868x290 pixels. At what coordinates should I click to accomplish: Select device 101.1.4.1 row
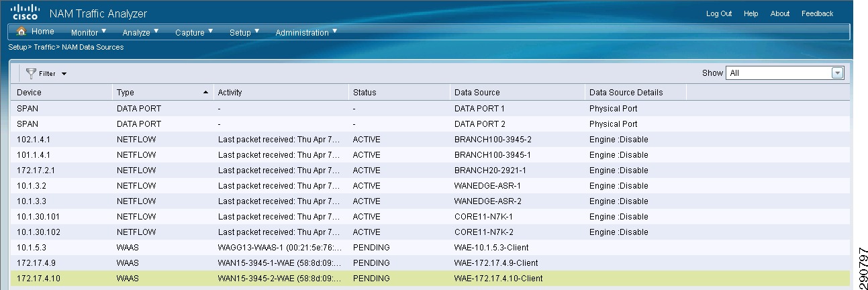tap(430, 154)
